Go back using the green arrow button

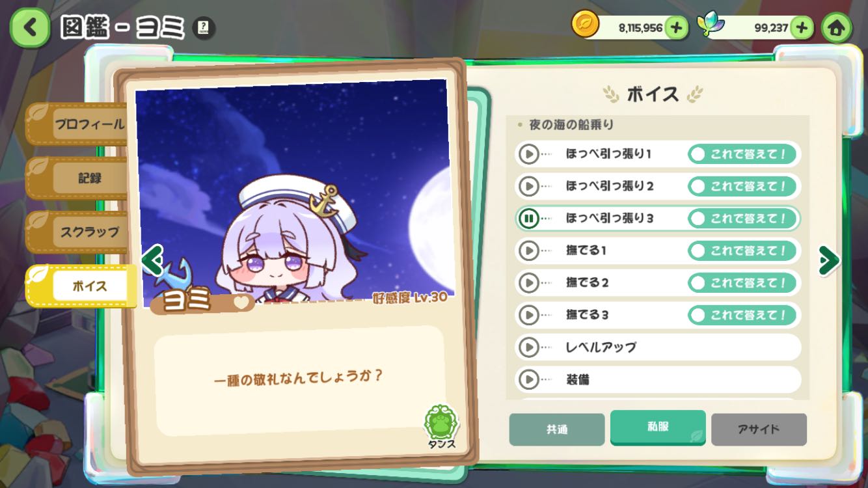click(29, 27)
